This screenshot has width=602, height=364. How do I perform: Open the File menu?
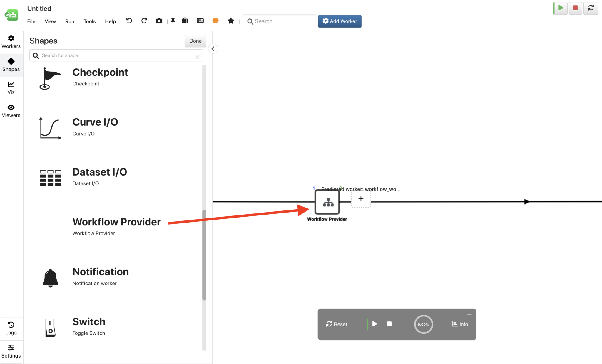pyautogui.click(x=31, y=21)
